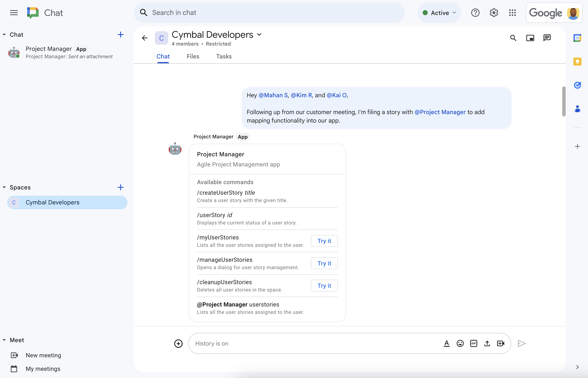Click the video message icon in composer
Screen dimensions: 588x378
click(500, 343)
